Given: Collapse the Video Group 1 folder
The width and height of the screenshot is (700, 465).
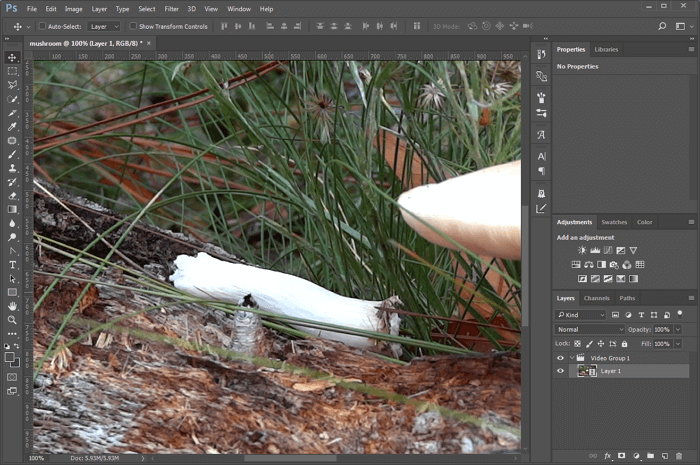Looking at the screenshot, I should 571,357.
